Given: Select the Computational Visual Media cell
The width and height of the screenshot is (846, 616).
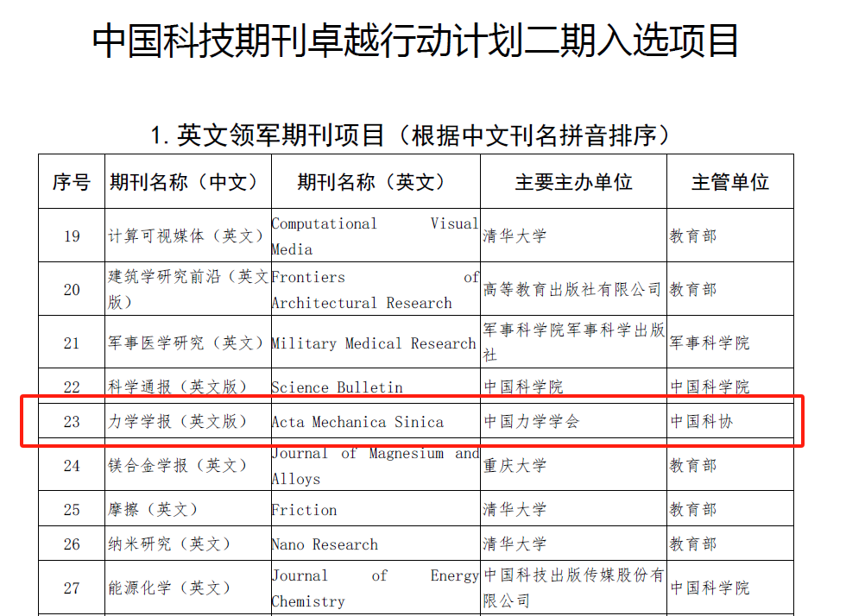Looking at the screenshot, I should coord(375,236).
